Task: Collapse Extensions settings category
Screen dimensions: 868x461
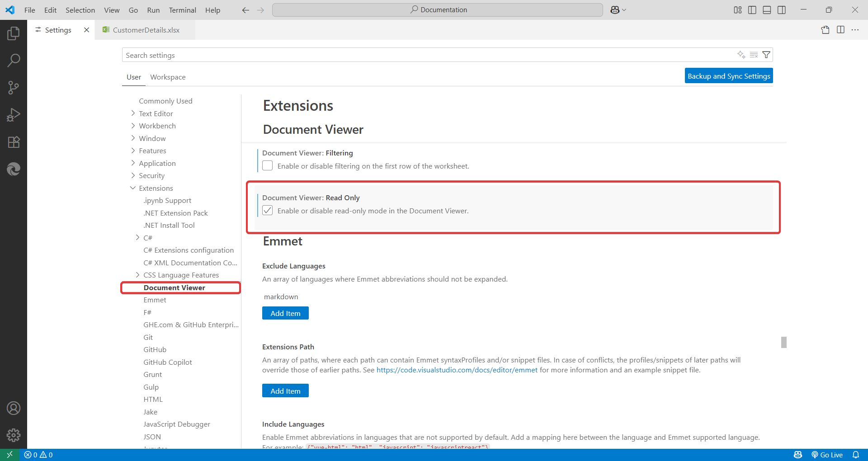Action: [133, 188]
